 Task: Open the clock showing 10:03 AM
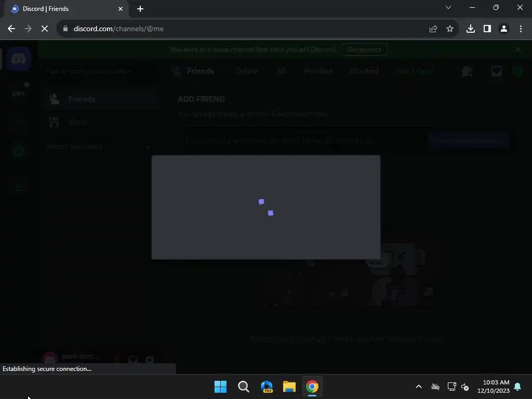494,387
